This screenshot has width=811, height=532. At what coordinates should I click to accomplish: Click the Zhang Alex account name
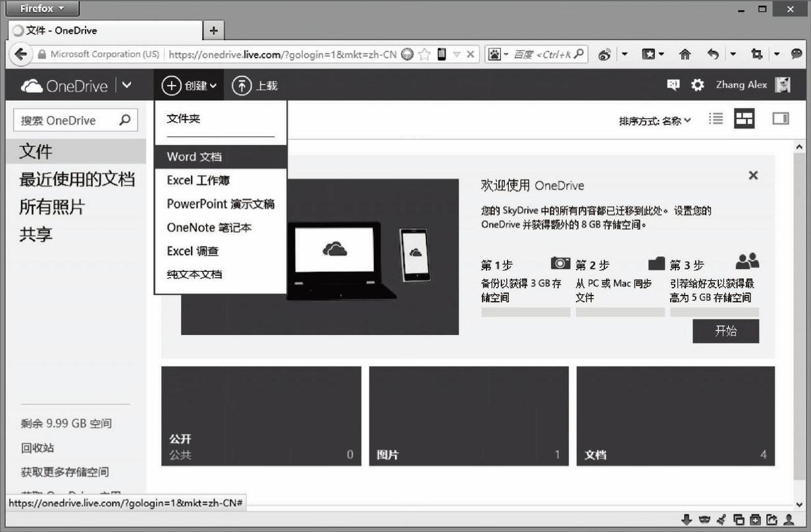point(741,85)
